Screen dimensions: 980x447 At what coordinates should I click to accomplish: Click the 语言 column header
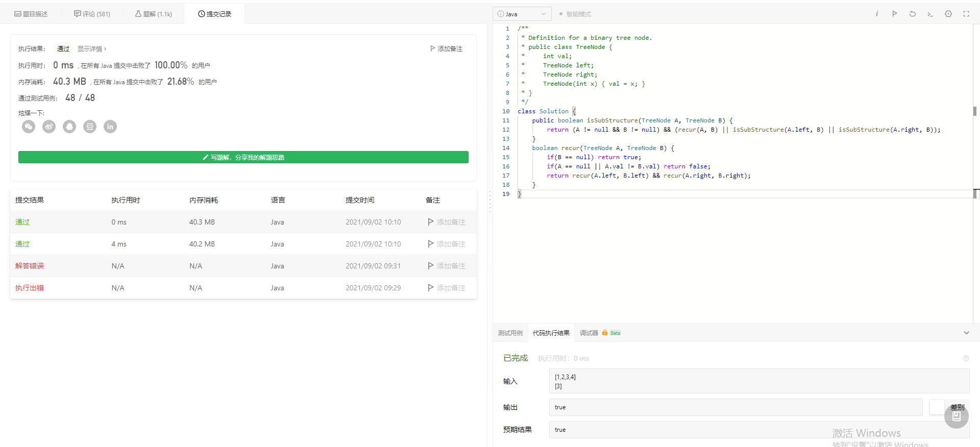(x=278, y=200)
